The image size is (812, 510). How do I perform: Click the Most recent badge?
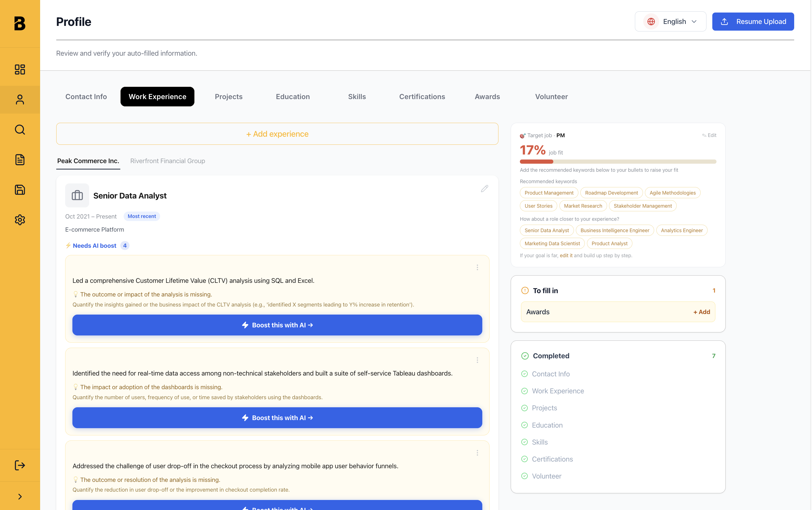click(x=142, y=216)
